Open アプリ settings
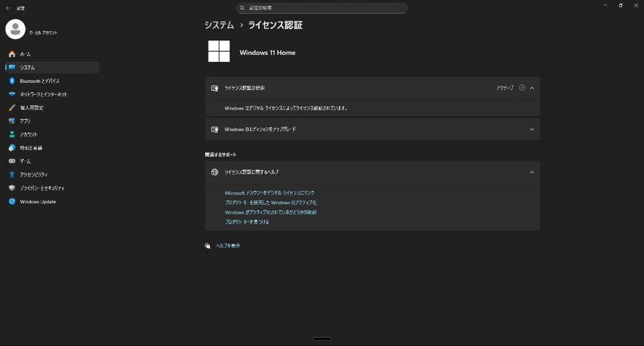This screenshot has height=346, width=644. [x=52, y=121]
